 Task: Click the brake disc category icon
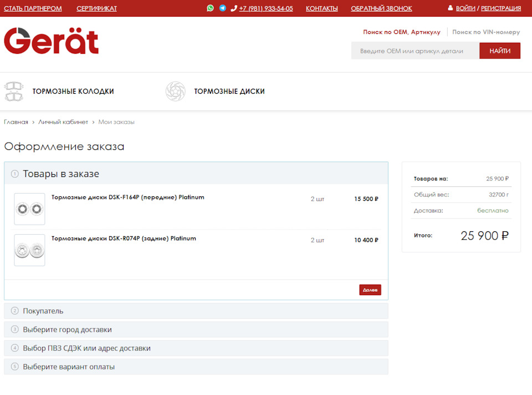coord(175,92)
